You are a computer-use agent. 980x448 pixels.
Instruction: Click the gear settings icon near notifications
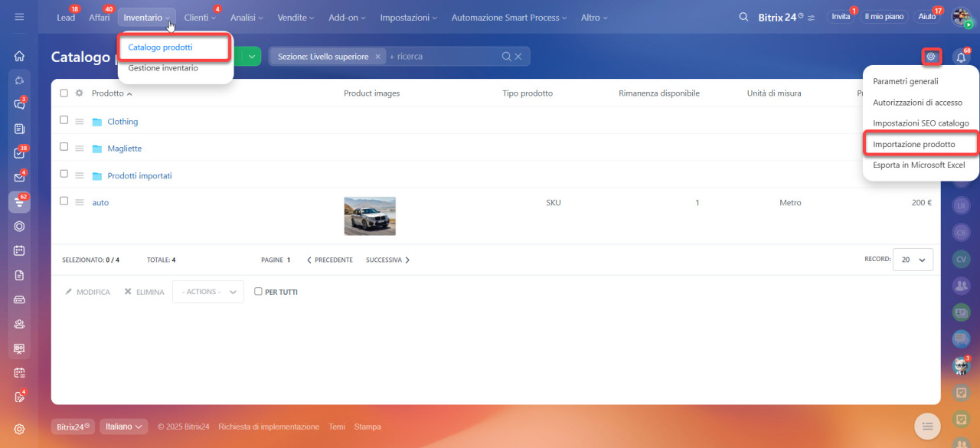click(931, 56)
